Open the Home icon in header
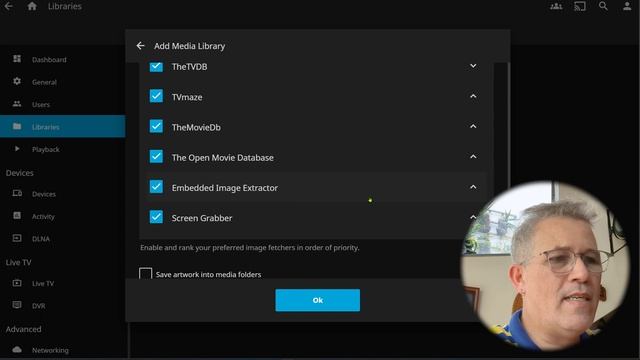 tap(32, 6)
